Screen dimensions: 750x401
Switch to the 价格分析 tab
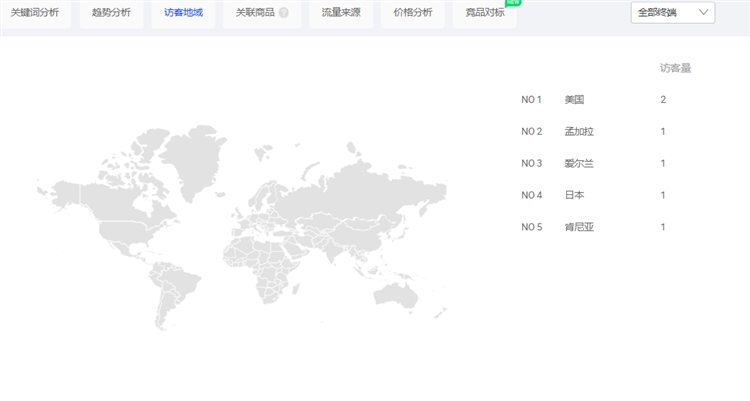click(413, 13)
